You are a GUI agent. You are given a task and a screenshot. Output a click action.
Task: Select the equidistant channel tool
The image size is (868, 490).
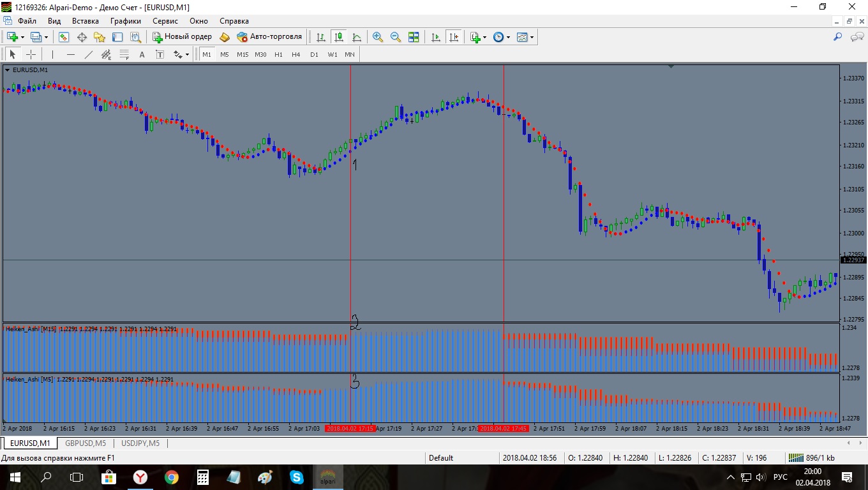point(107,54)
